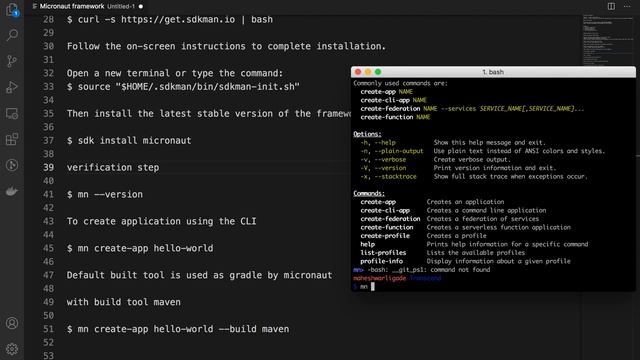Click the unsaved dot on Untitled-1 tab
Image resolution: width=640 pixels, height=360 pixels.
pyautogui.click(x=141, y=7)
